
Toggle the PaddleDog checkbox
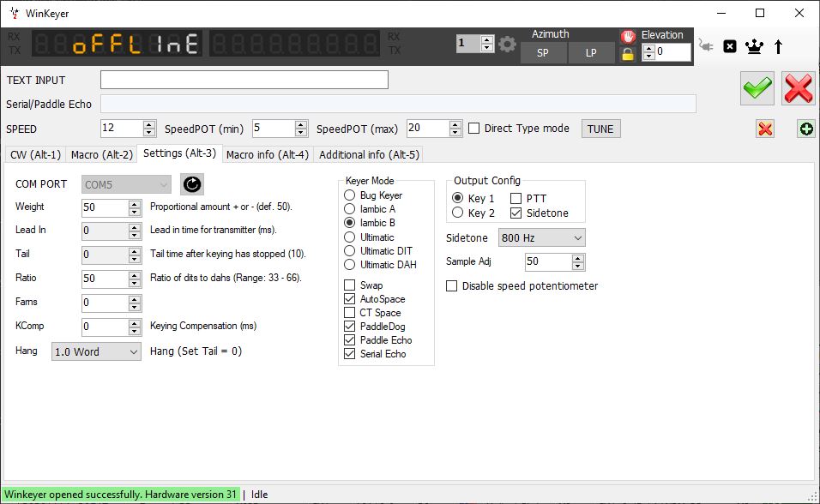[x=349, y=327]
